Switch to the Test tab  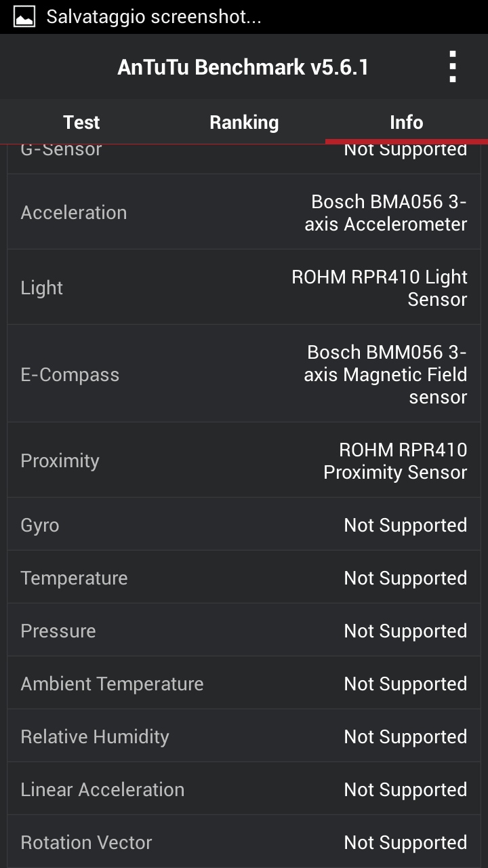click(81, 122)
